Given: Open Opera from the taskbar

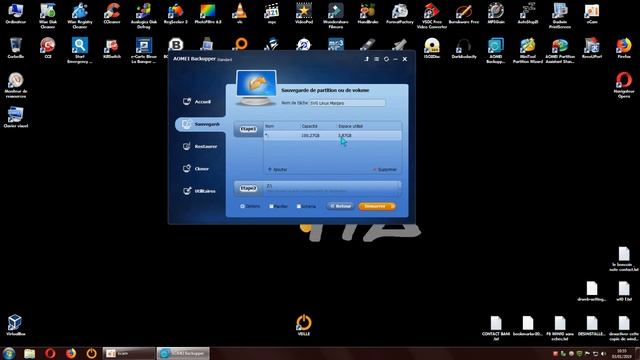Looking at the screenshot, I should coord(50,353).
